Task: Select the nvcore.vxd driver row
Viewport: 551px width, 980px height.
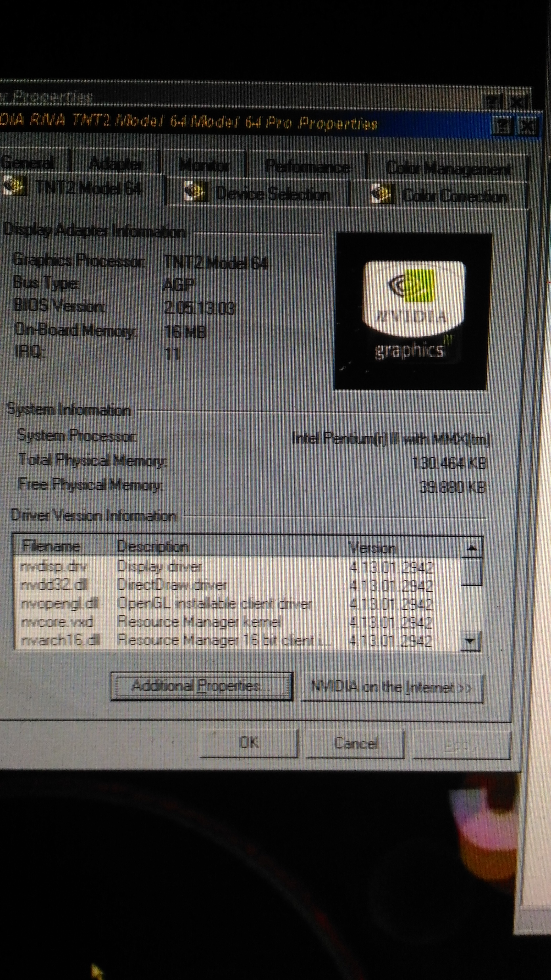Action: click(x=238, y=622)
